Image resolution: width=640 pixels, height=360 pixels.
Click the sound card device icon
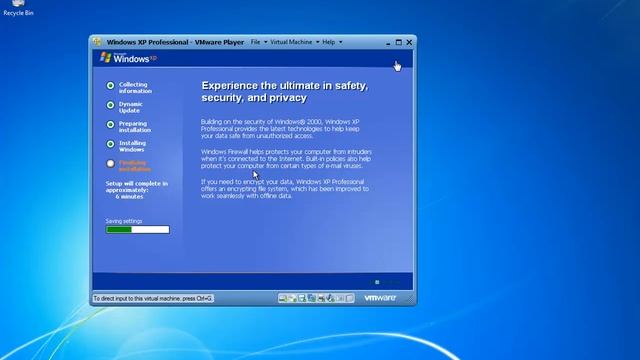click(331, 299)
